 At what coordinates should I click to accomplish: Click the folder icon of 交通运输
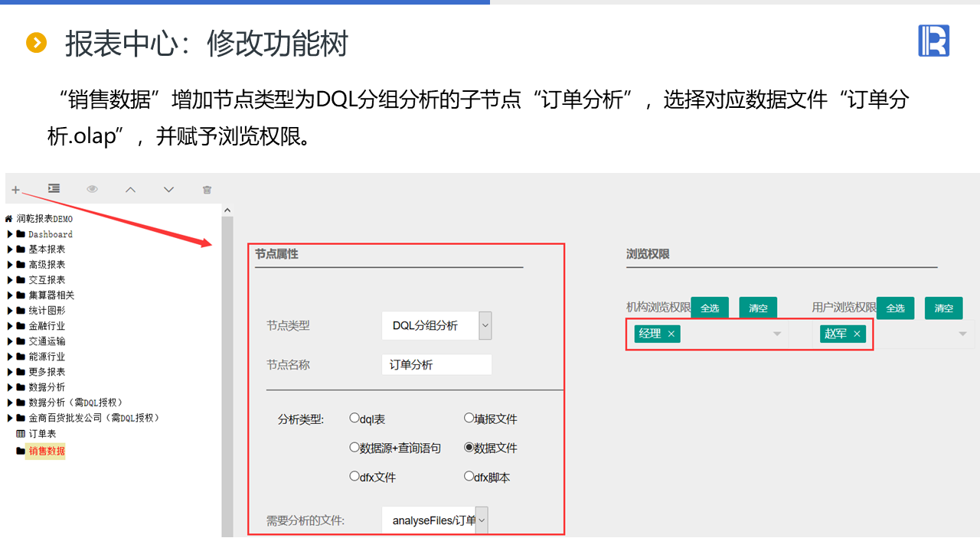click(21, 341)
